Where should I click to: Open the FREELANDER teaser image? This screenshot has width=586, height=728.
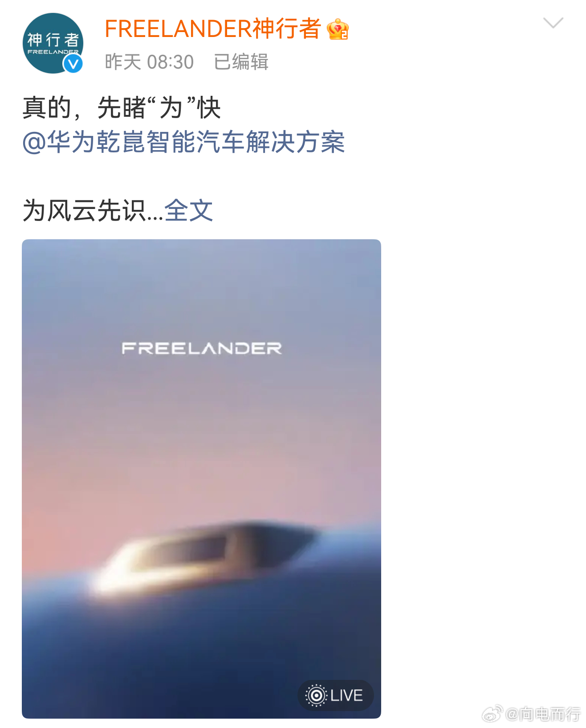click(201, 479)
